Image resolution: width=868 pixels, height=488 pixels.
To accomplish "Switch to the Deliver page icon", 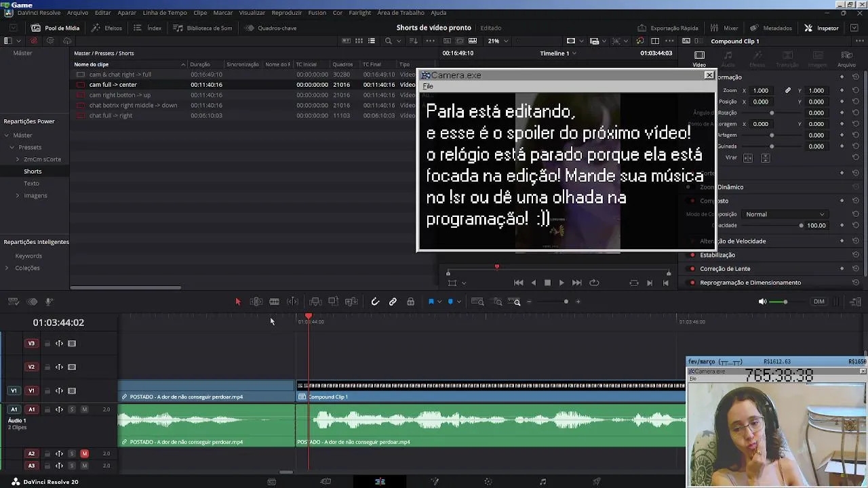I will click(597, 482).
